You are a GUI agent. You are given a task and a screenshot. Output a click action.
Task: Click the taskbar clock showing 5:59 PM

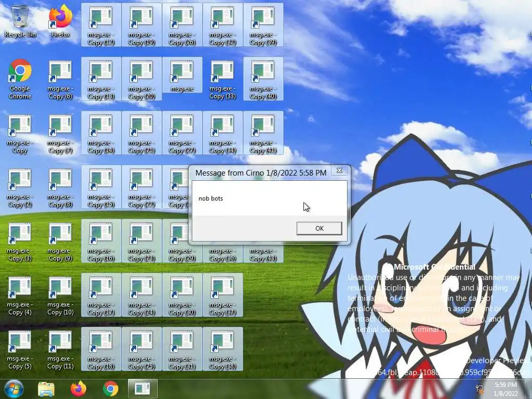coord(506,389)
